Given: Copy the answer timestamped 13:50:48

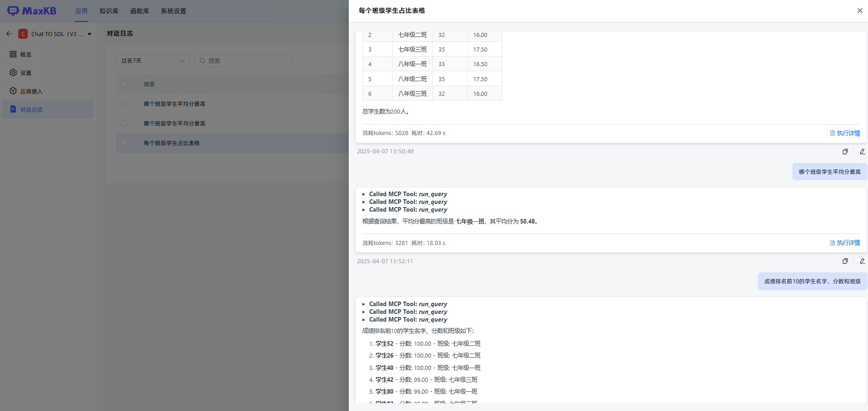Looking at the screenshot, I should [845, 151].
